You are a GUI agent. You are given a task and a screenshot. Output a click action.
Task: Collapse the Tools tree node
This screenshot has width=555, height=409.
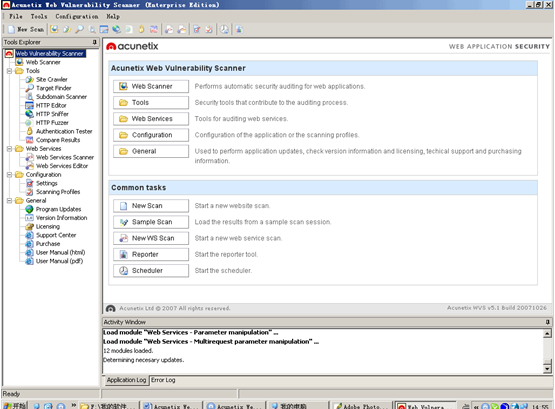(x=10, y=71)
